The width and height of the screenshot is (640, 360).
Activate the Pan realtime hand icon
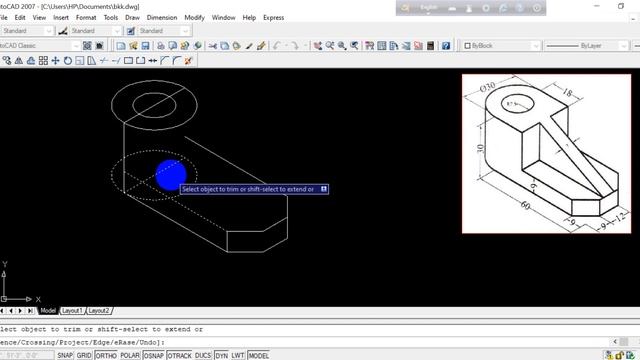tap(318, 46)
